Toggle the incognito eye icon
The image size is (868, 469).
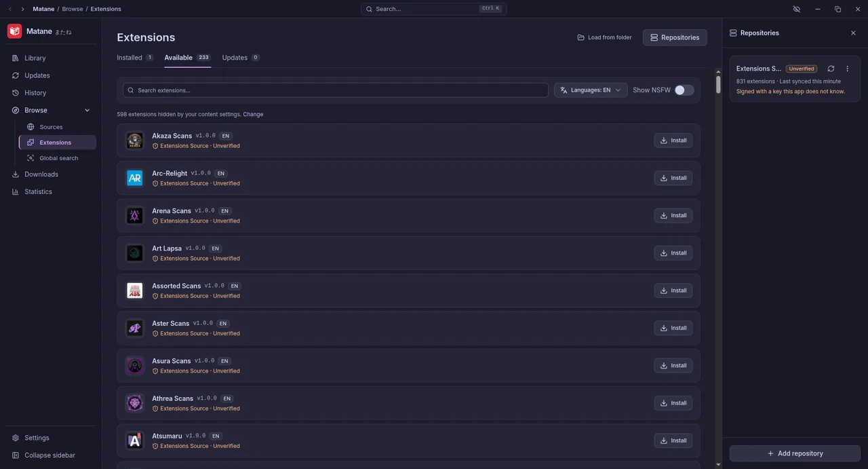tap(797, 9)
